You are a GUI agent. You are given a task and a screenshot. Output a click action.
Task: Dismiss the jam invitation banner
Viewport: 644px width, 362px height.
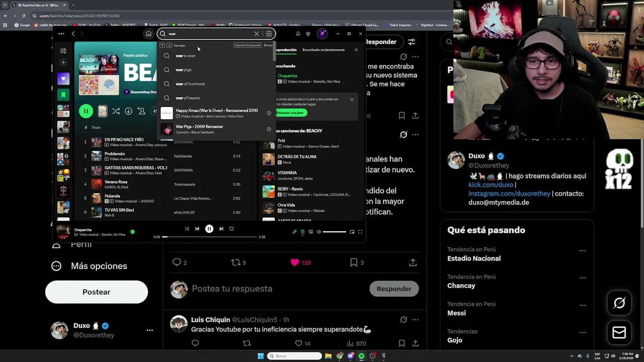point(352,100)
